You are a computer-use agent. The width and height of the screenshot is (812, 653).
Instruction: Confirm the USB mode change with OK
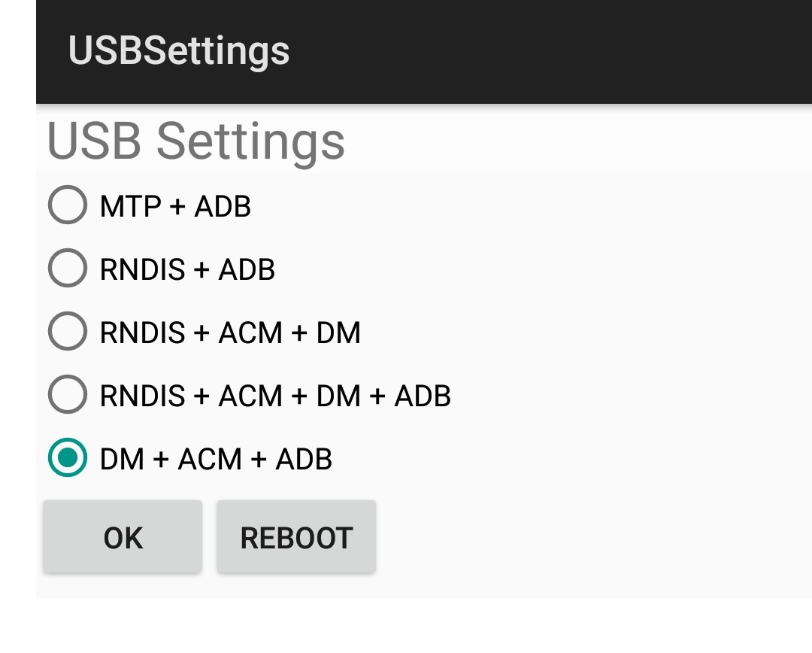click(123, 536)
